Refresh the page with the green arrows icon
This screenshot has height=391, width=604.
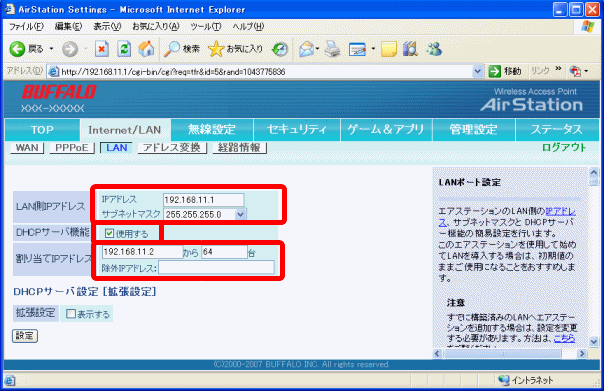124,49
